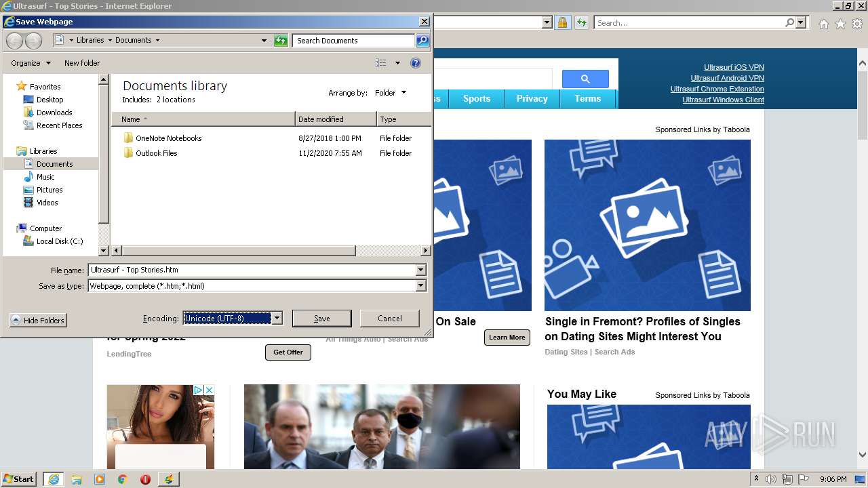Click the Libraries breadcrumb segment
This screenshot has height=488, width=868.
pyautogui.click(x=90, y=41)
